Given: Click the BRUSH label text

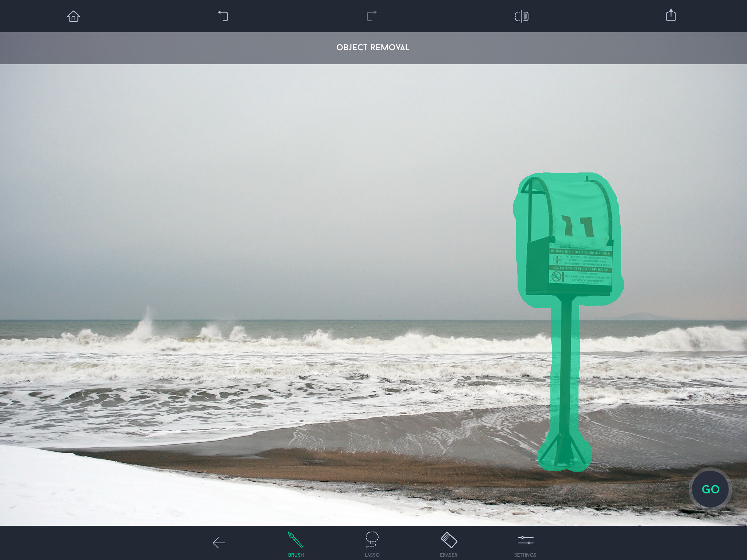Looking at the screenshot, I should pyautogui.click(x=296, y=555).
